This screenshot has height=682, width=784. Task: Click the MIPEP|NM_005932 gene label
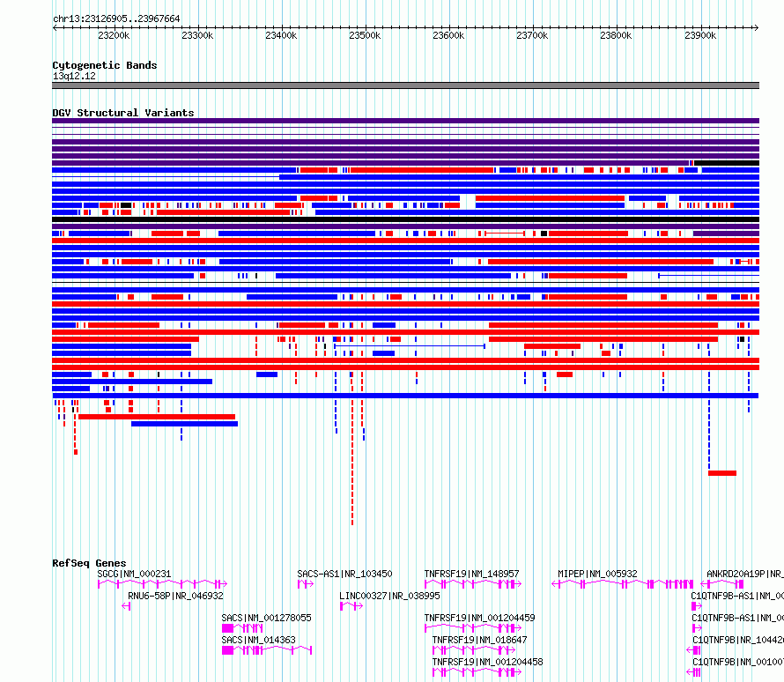tap(597, 574)
